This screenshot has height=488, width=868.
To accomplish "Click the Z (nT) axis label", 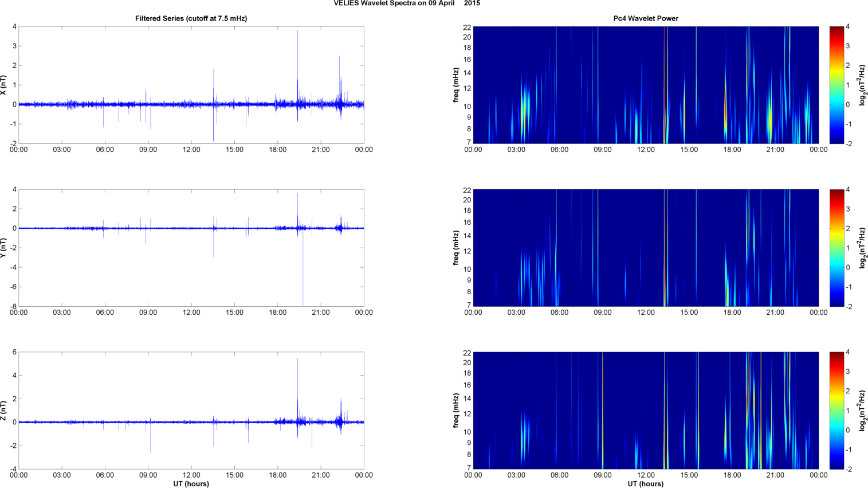I will click(3, 411).
